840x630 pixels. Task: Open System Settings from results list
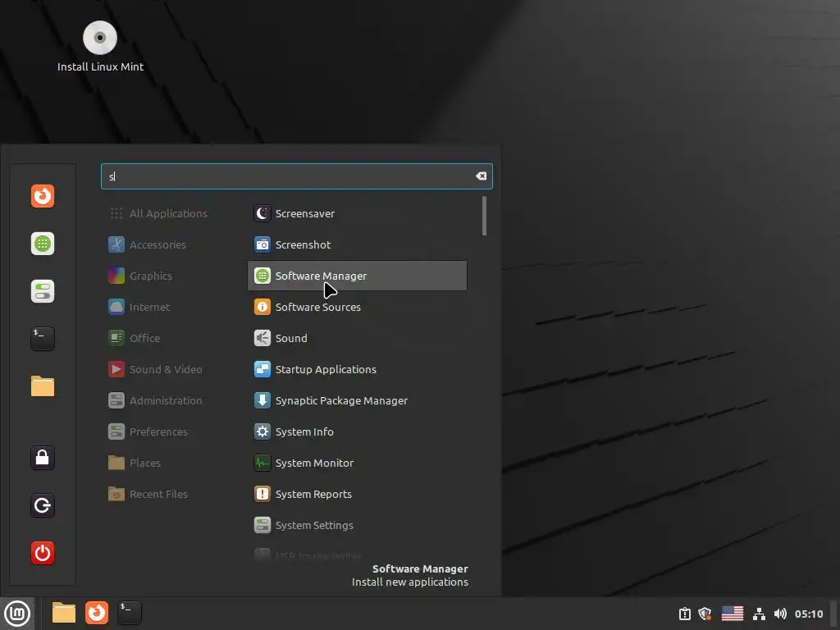click(x=358, y=525)
